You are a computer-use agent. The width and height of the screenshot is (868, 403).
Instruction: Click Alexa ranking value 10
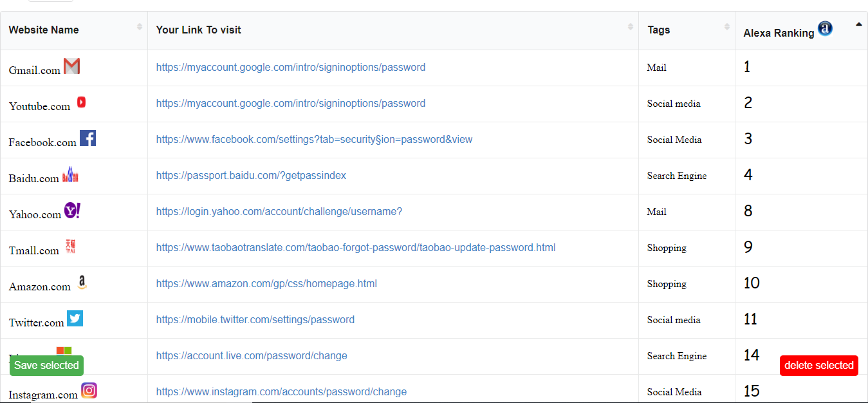click(752, 283)
